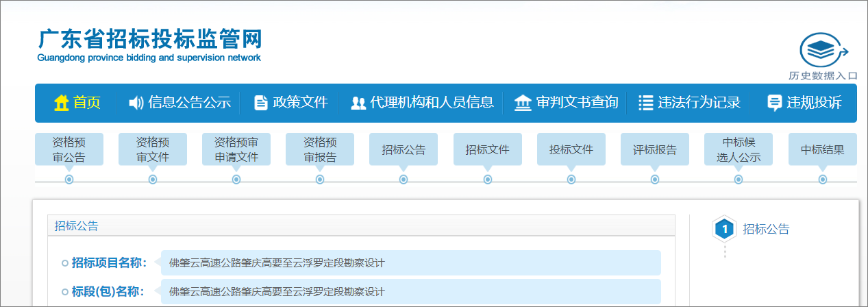Click the 招标项目名称 value field
The height and width of the screenshot is (307, 868).
click(410, 262)
